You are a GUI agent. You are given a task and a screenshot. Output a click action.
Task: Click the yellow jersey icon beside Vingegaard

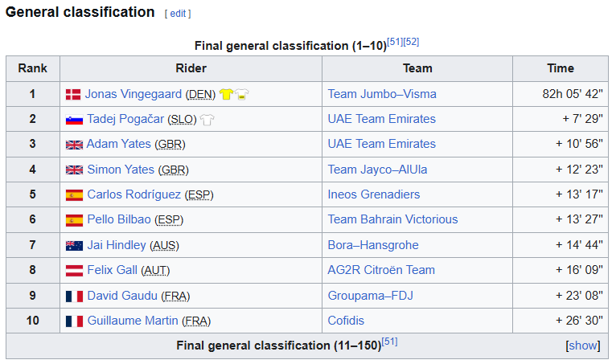pyautogui.click(x=226, y=94)
